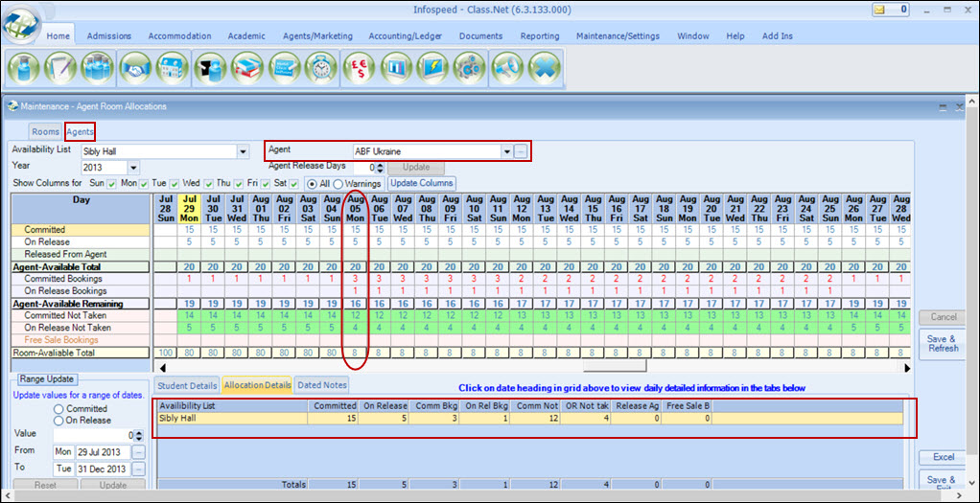Click the pound and dollar currency icon
This screenshot has width=980, height=503.
(361, 70)
